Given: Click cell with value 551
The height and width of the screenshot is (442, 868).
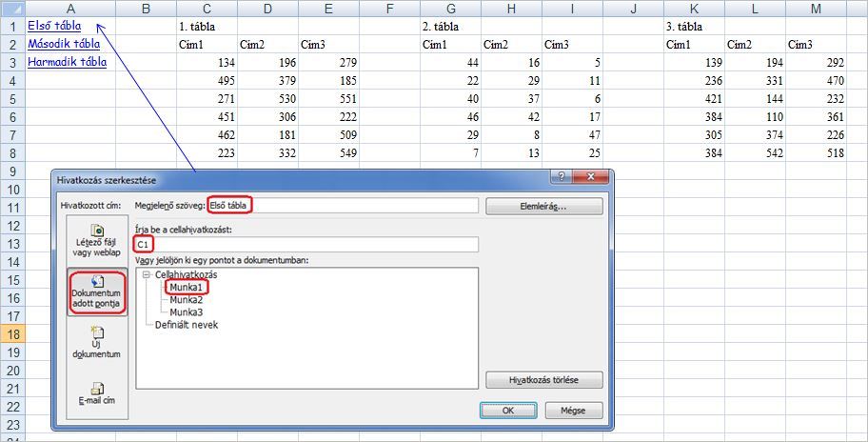Looking at the screenshot, I should tap(328, 98).
